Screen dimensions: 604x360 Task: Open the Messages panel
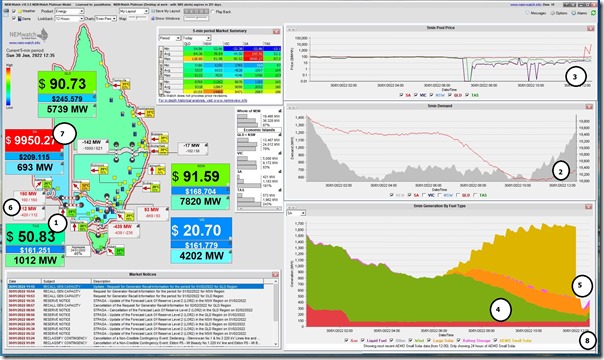[536, 13]
